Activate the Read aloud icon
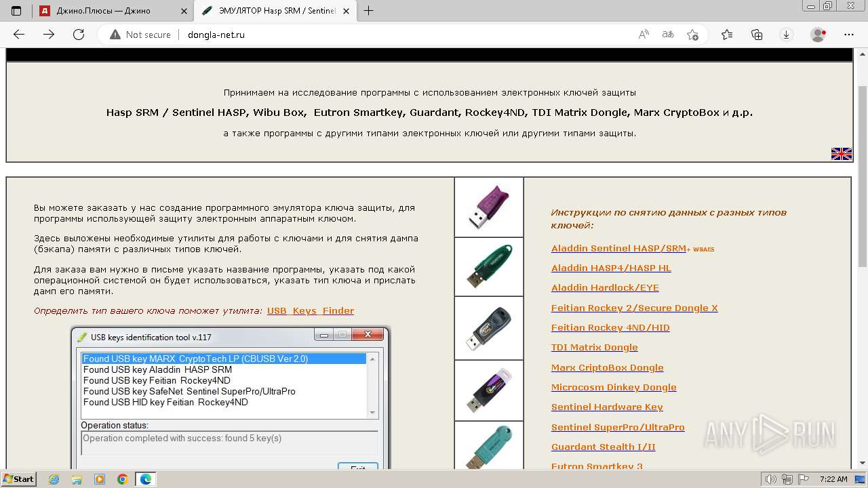 point(644,35)
